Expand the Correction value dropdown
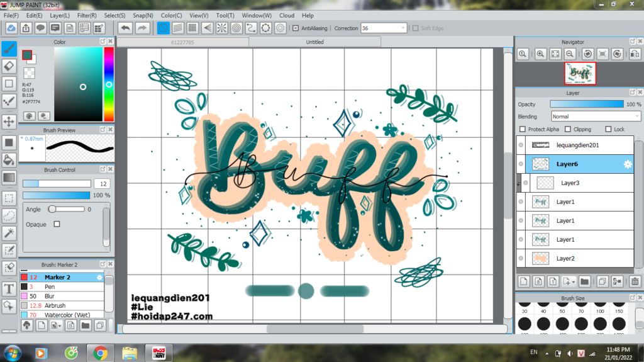The height and width of the screenshot is (362, 644). [x=402, y=28]
